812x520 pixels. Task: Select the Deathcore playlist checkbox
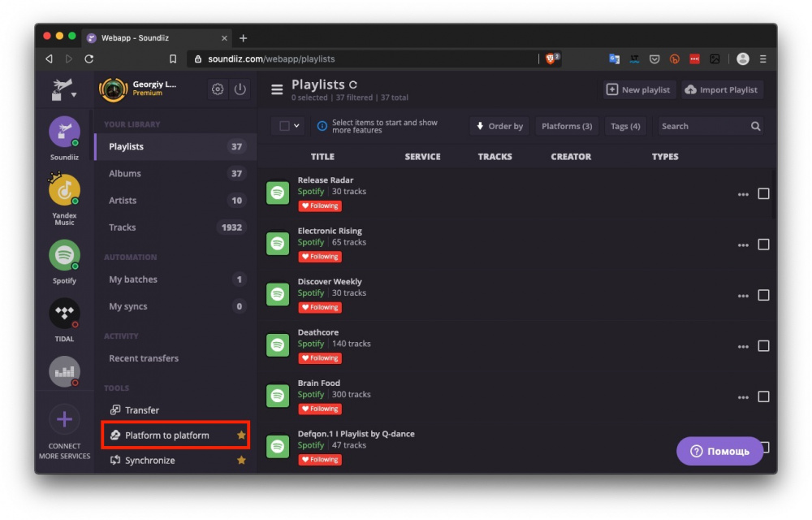click(763, 346)
